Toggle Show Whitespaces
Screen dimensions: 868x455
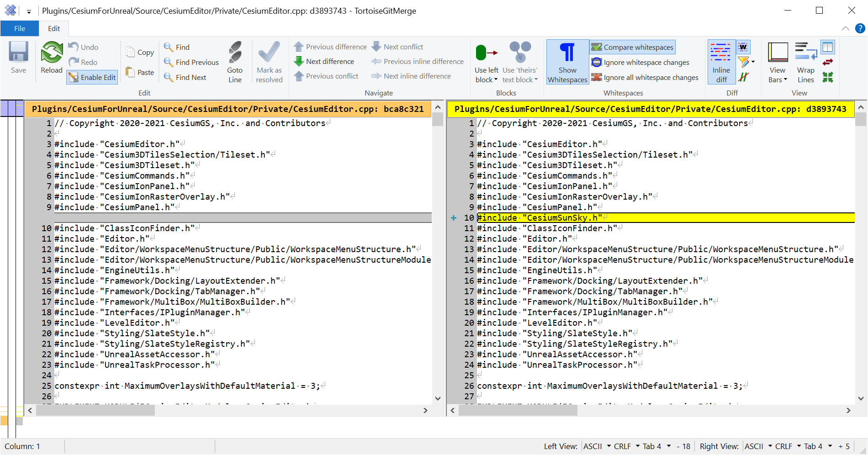click(x=567, y=62)
